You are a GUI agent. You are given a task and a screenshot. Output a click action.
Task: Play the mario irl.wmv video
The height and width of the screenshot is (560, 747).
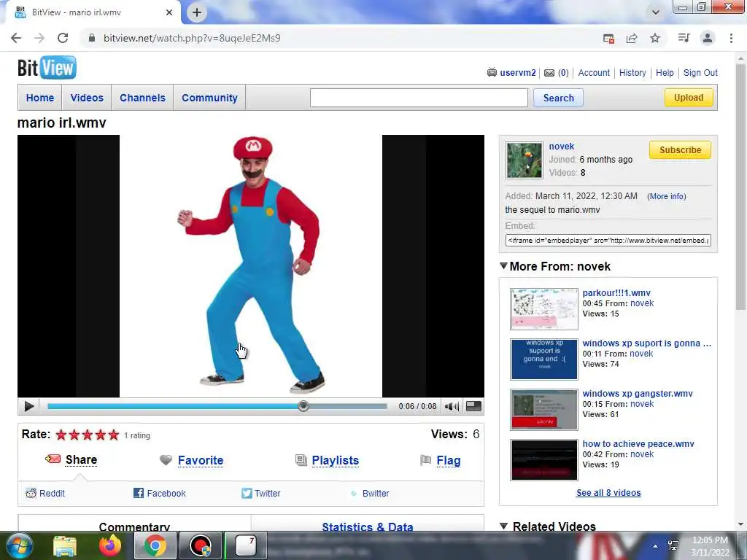[28, 406]
